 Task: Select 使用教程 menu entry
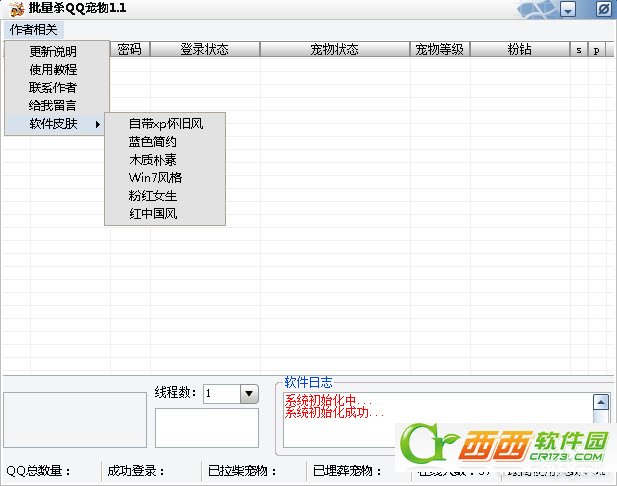click(x=54, y=69)
